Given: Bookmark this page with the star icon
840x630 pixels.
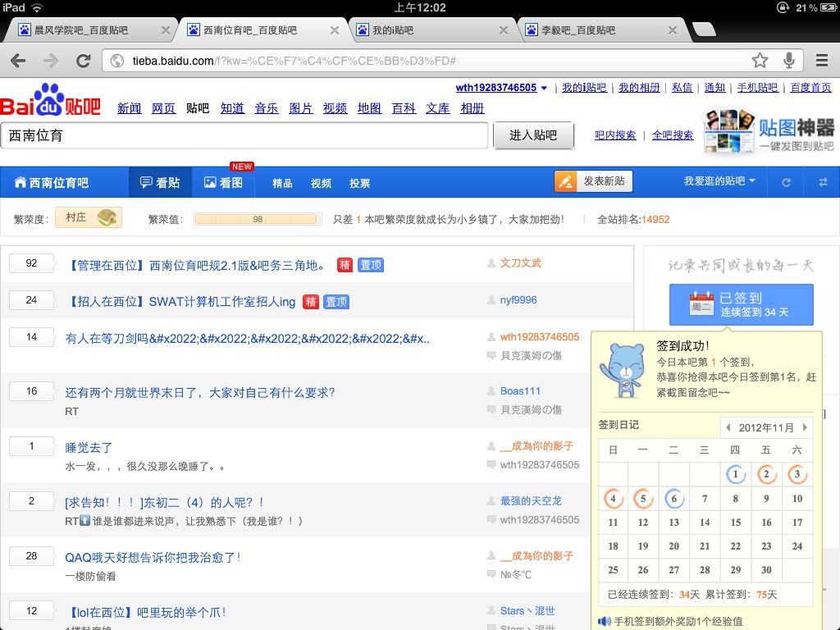Looking at the screenshot, I should click(x=760, y=60).
